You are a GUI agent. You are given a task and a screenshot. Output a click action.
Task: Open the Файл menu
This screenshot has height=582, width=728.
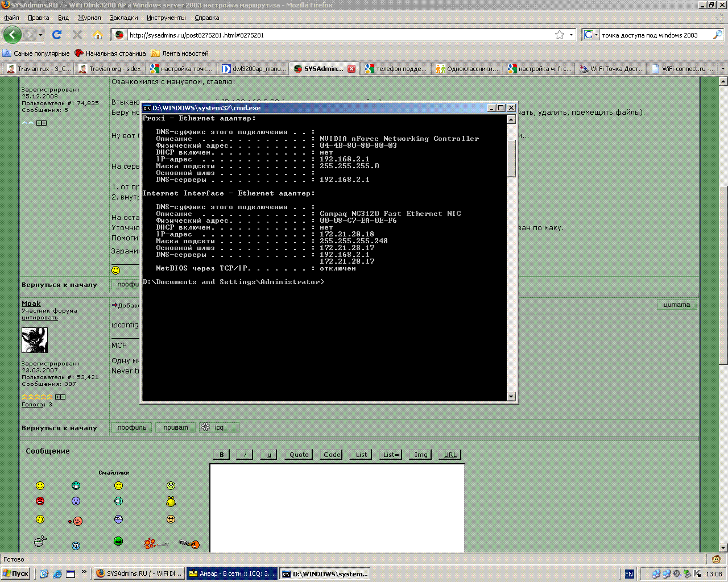tap(11, 18)
